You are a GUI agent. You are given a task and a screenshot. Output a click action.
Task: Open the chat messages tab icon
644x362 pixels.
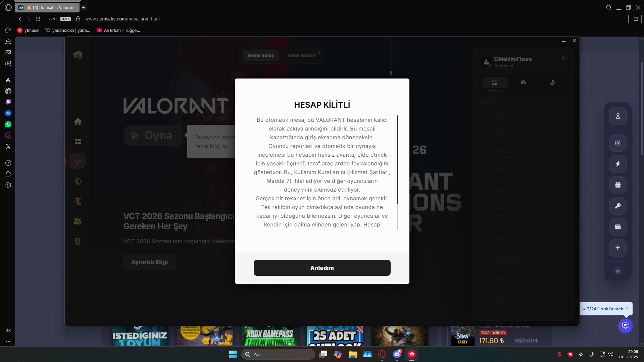click(x=524, y=83)
